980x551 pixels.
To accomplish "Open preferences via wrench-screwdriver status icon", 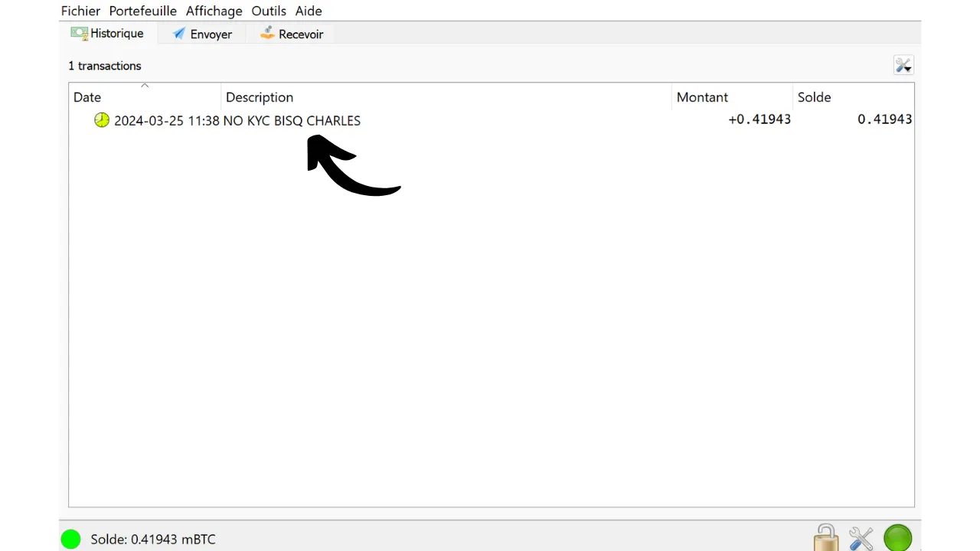I will coord(861,539).
